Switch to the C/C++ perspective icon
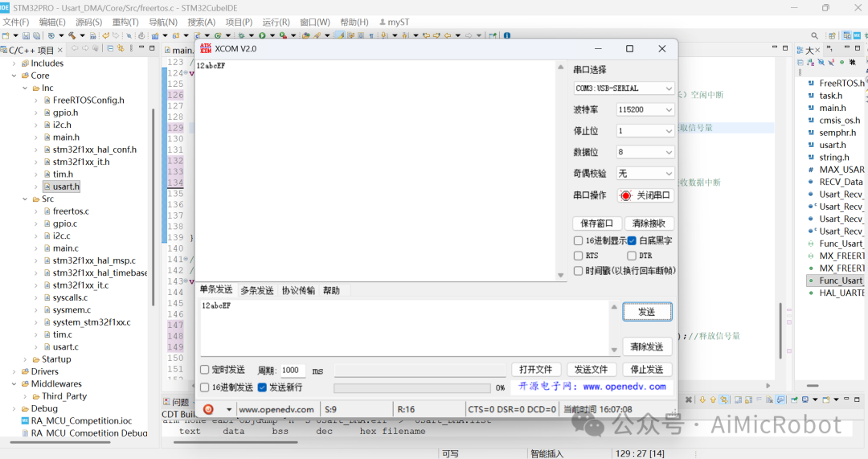The image size is (868, 459). [846, 36]
